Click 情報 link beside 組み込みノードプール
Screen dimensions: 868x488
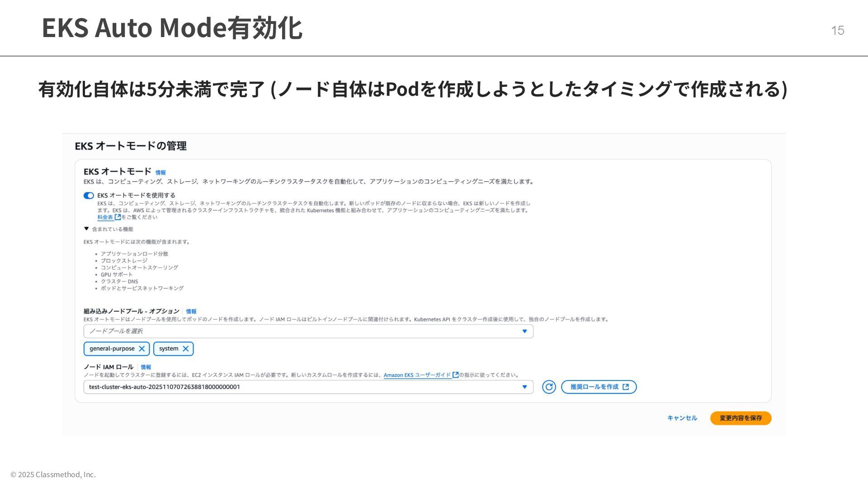pyautogui.click(x=191, y=312)
